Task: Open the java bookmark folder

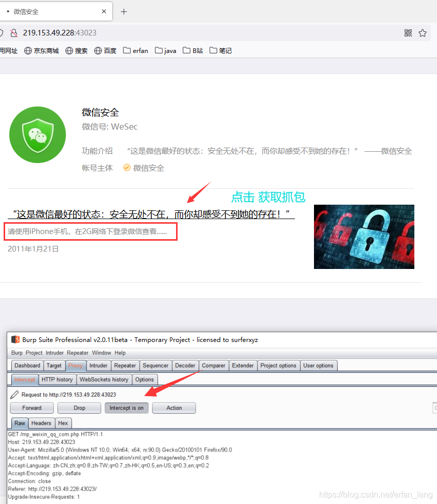Action: tap(165, 50)
